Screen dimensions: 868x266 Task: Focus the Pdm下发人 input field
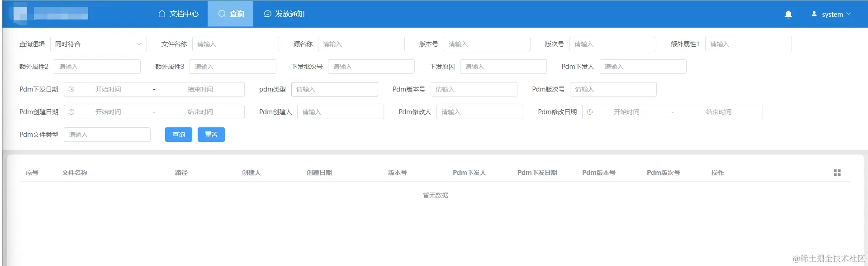[x=643, y=67]
